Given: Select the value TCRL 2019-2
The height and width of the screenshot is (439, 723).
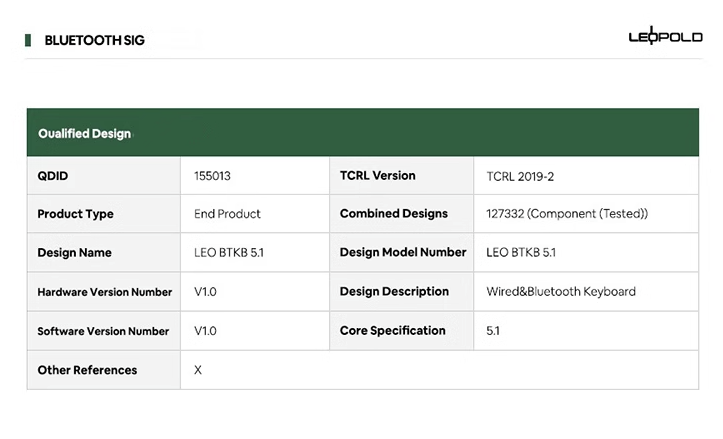Looking at the screenshot, I should pyautogui.click(x=520, y=177).
